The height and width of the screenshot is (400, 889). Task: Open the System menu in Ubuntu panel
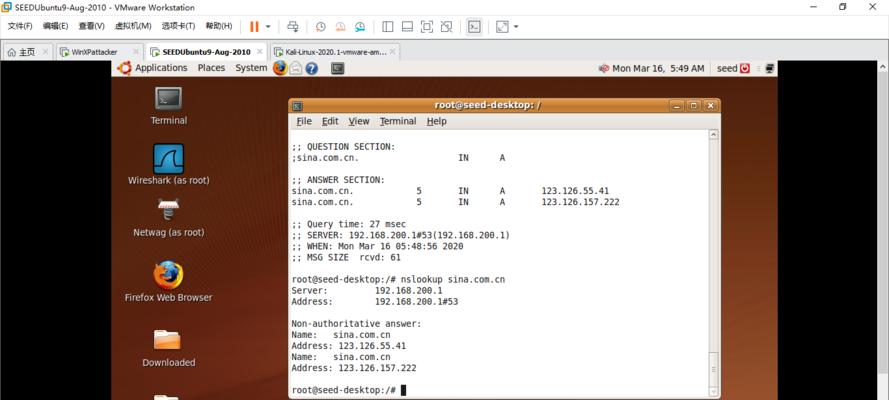click(251, 68)
